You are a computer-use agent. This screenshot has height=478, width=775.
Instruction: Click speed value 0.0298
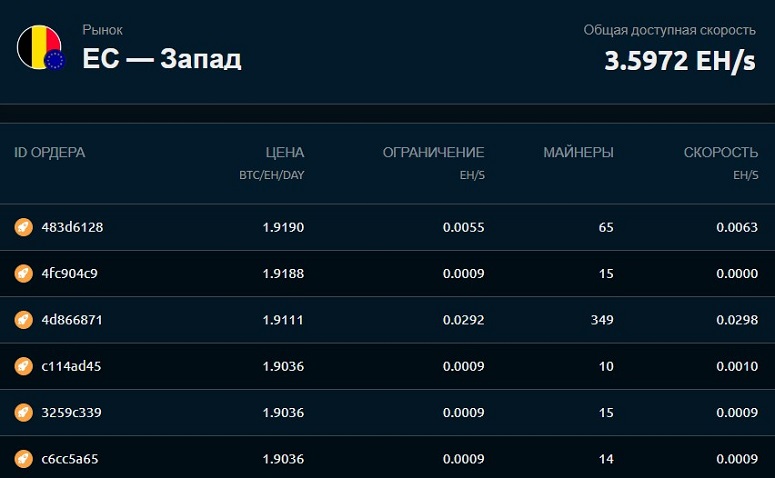(737, 320)
